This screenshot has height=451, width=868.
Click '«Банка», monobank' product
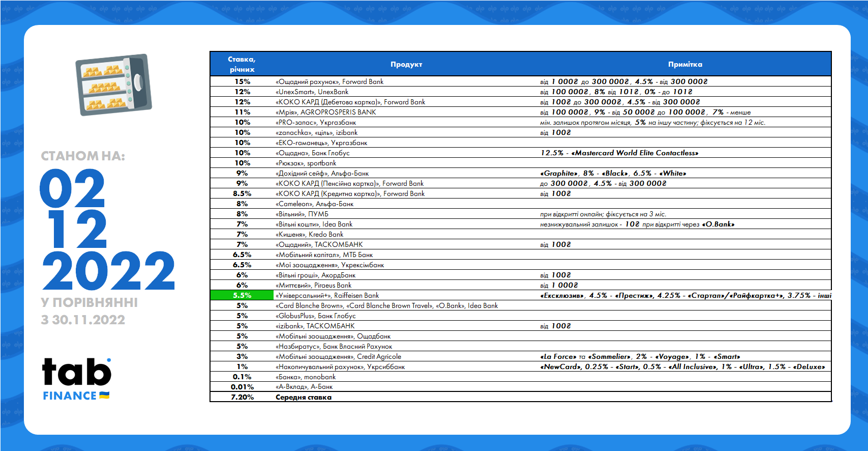click(x=306, y=377)
